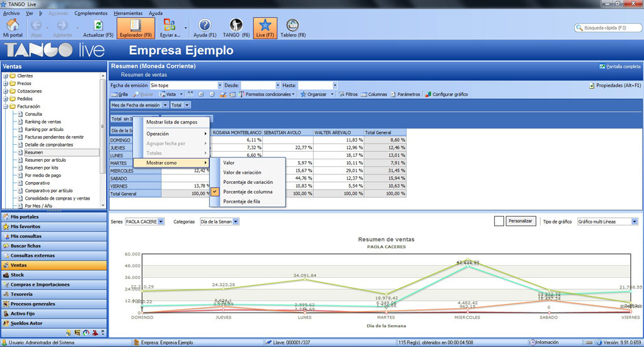
Task: Open the Enviar a... tool
Action: 170,28
